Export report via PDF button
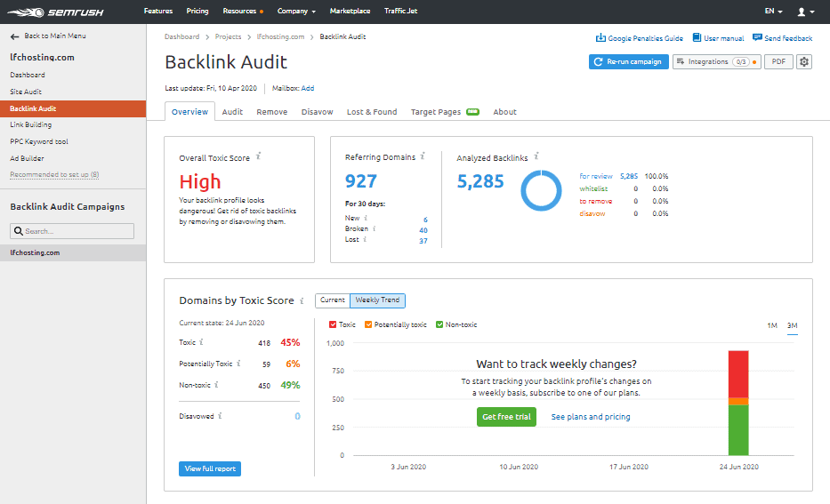Viewport: 830px width, 504px height. [778, 62]
